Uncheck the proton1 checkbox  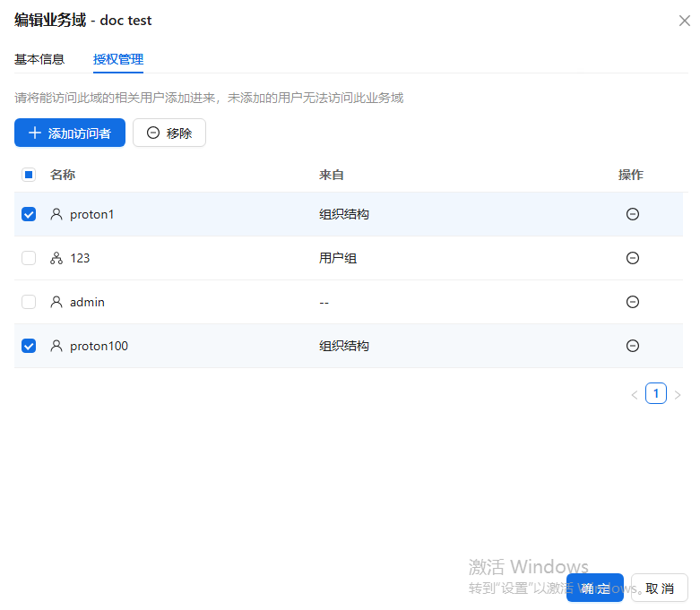point(29,214)
